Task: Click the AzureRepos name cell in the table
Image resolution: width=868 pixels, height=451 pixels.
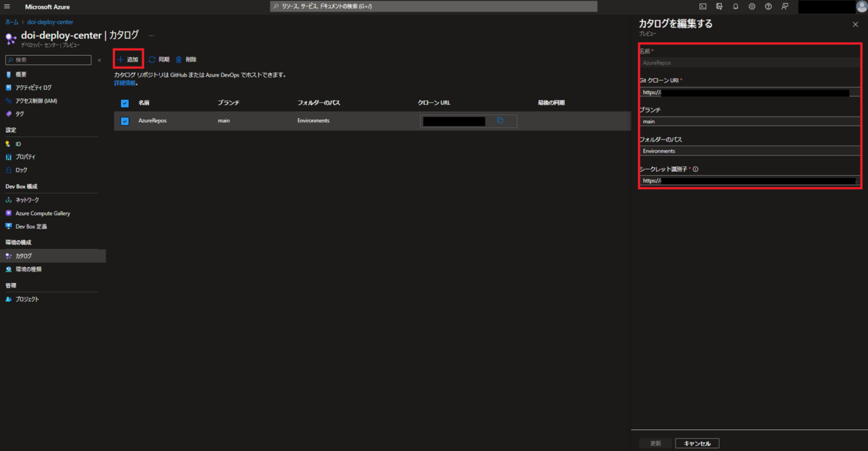Action: (x=153, y=121)
